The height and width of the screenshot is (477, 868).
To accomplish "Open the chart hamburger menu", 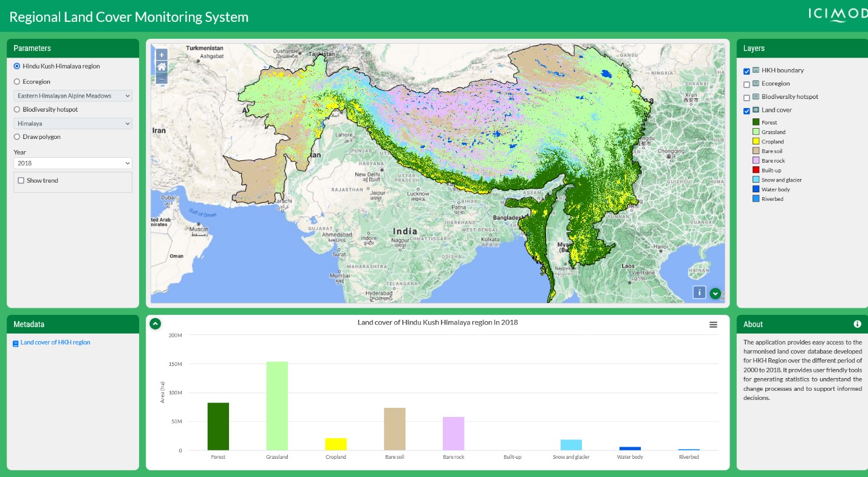I will (x=713, y=325).
